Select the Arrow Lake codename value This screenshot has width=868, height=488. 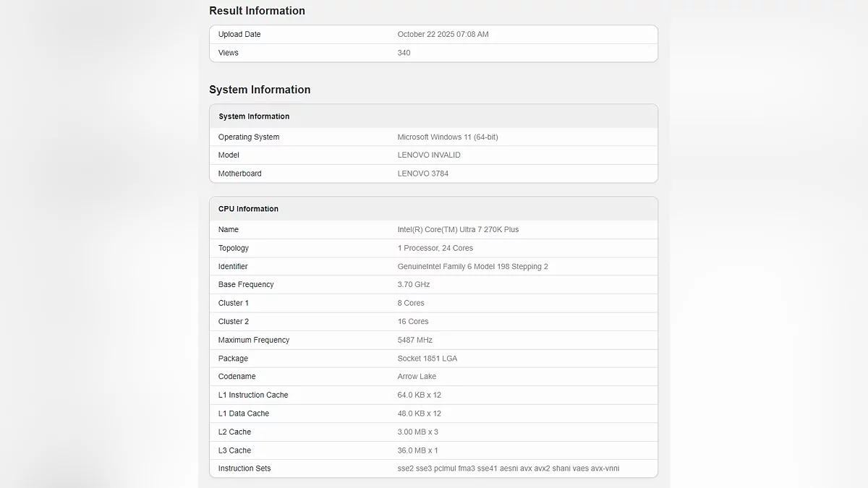click(x=417, y=377)
